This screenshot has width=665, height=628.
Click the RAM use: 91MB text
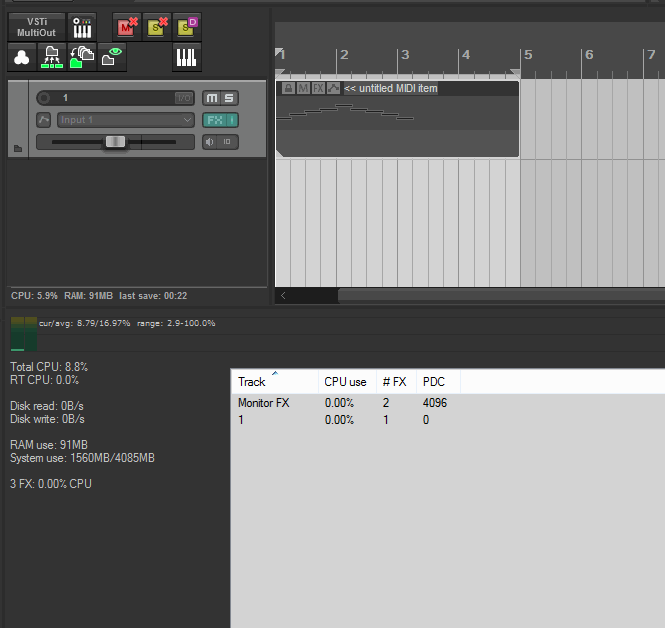tap(49, 445)
